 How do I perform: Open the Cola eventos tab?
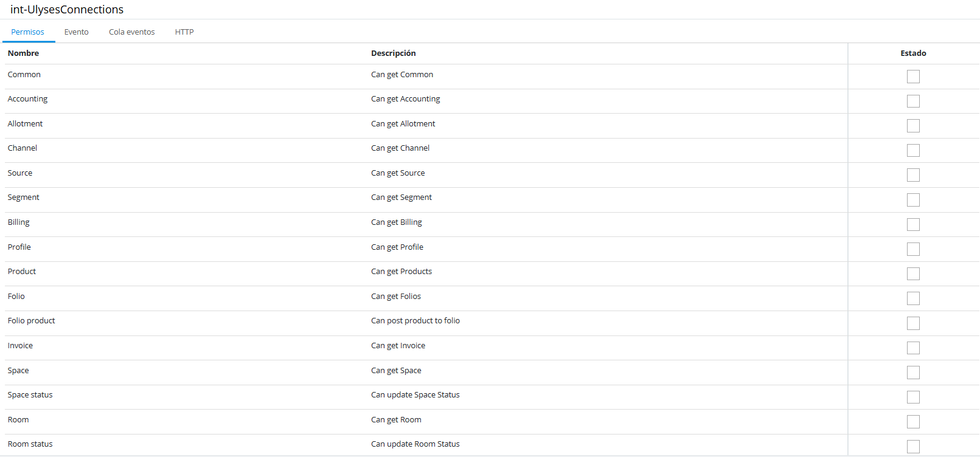coord(132,32)
